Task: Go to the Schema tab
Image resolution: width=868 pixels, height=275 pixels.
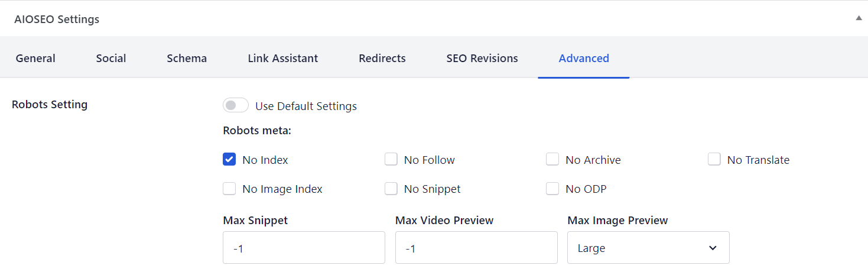Action: (x=187, y=58)
